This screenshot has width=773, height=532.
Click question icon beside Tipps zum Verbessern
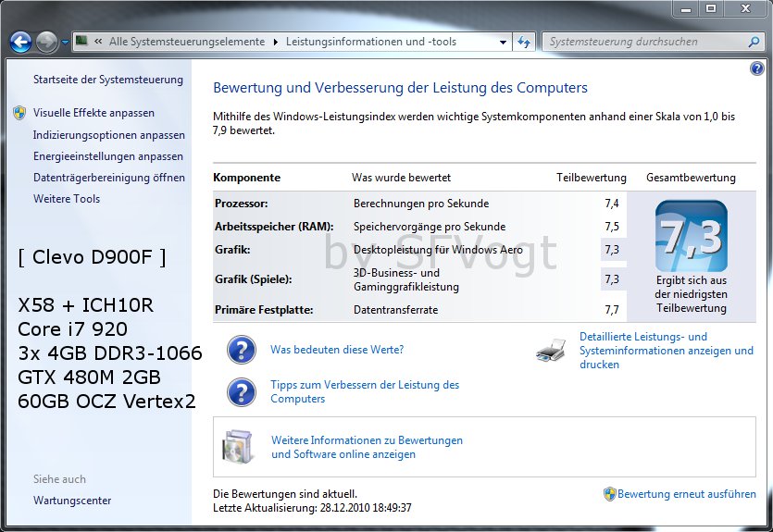(x=242, y=392)
